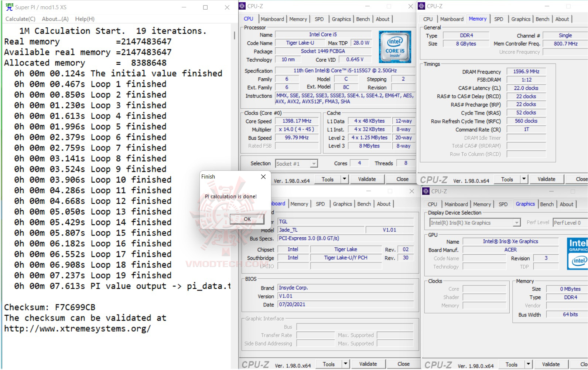Image resolution: width=588 pixels, height=370 pixels.
Task: Click Validate in the Mainboard window
Action: pyautogui.click(x=368, y=364)
